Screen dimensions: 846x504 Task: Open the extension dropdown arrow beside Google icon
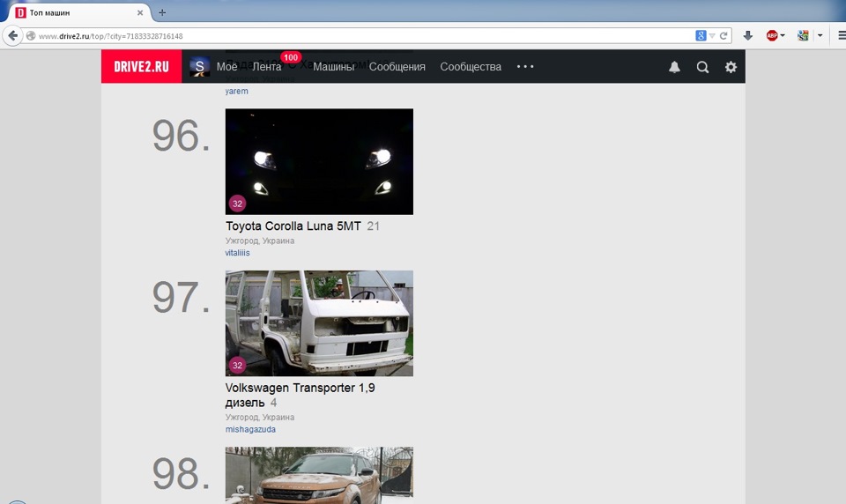point(820,35)
